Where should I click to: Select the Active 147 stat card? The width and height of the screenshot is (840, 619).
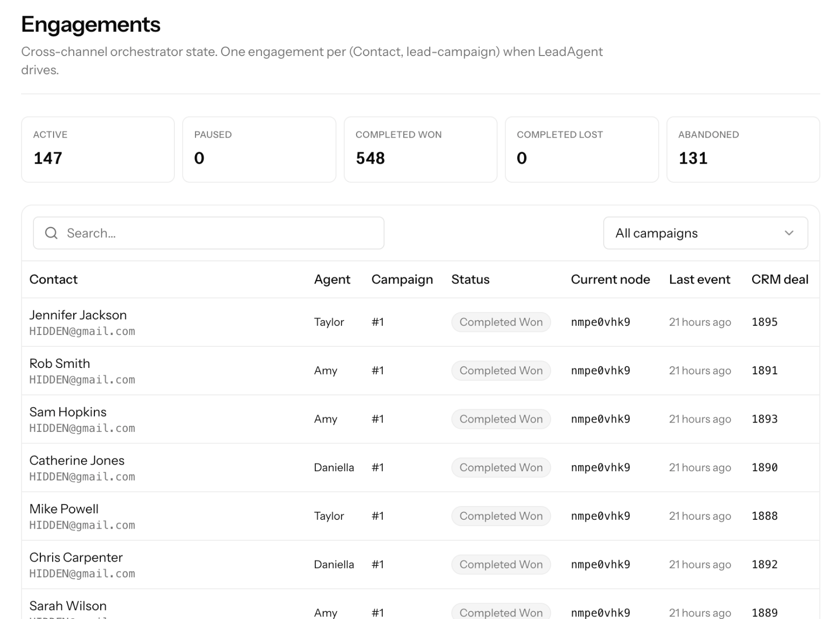point(98,149)
